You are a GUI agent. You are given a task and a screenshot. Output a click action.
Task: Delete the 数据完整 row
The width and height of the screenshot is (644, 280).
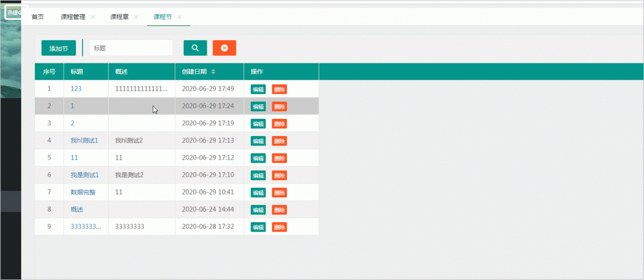279,192
